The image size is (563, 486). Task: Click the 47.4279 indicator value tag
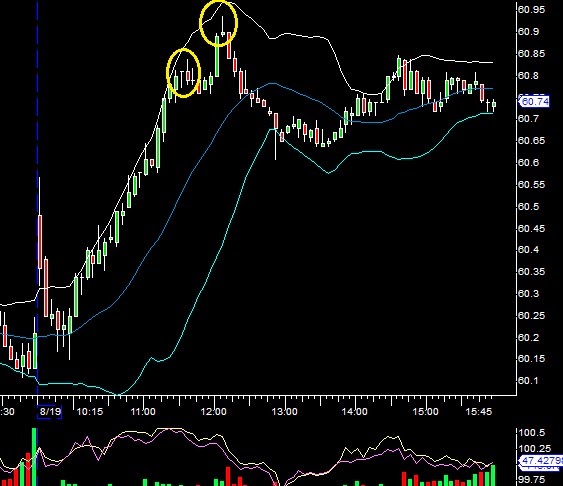pyautogui.click(x=541, y=461)
